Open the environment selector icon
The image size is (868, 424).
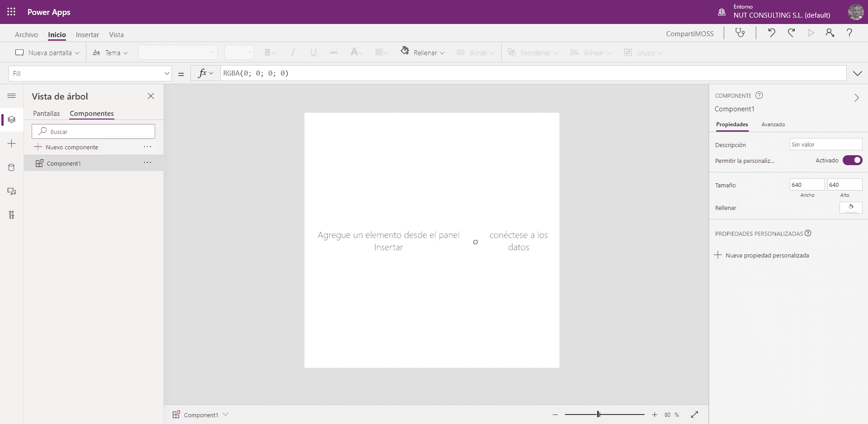pos(722,12)
